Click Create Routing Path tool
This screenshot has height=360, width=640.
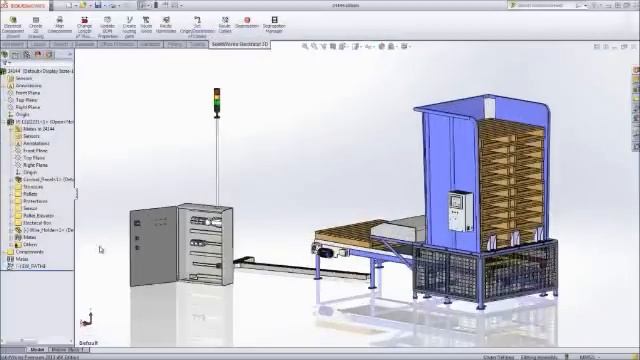tap(129, 27)
